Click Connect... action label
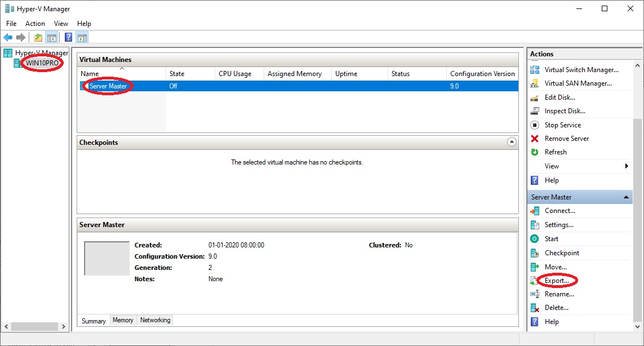 tap(560, 211)
